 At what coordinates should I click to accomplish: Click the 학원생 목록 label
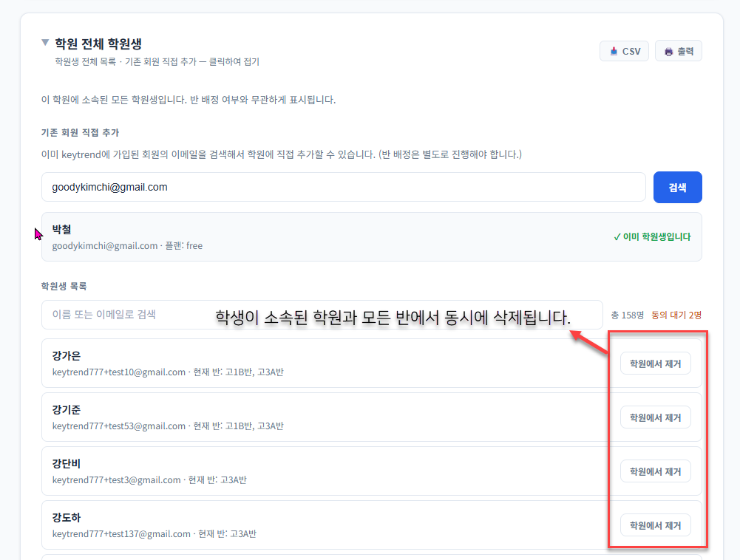[x=64, y=286]
